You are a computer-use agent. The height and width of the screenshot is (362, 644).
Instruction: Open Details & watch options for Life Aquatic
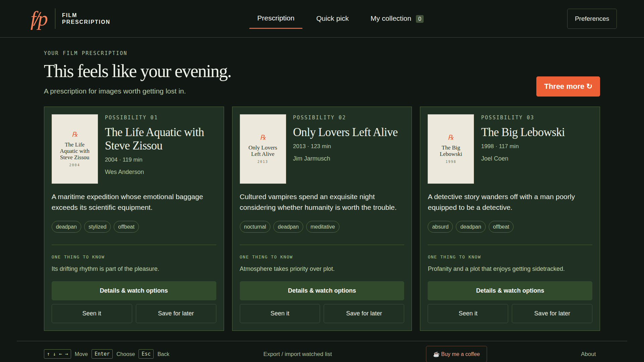(134, 291)
